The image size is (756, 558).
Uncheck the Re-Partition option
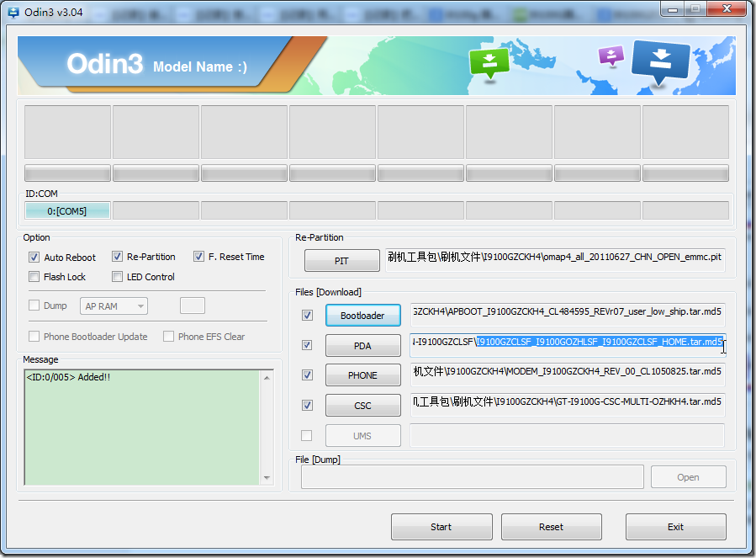pos(117,257)
